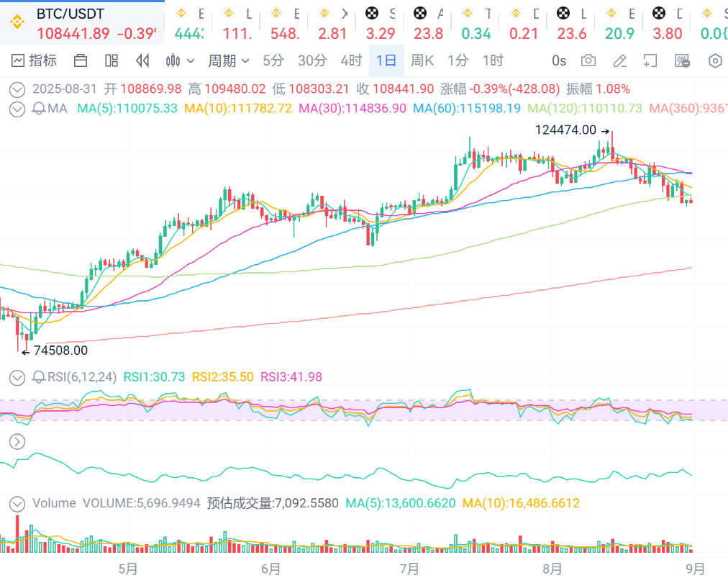Click the keyboard shortcut icon in toolbar

[x=682, y=61]
